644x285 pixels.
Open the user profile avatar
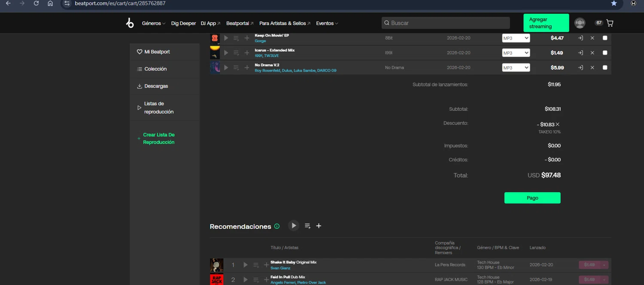580,23
